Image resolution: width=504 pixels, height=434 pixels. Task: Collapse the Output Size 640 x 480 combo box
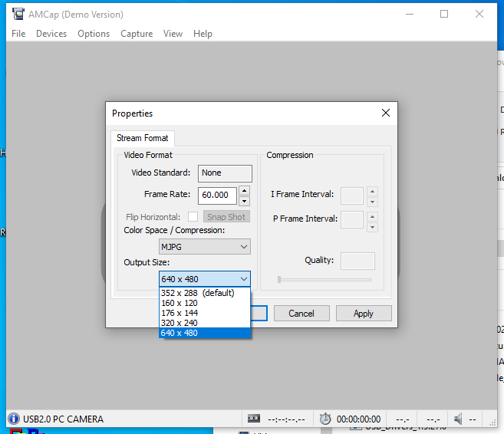205,279
